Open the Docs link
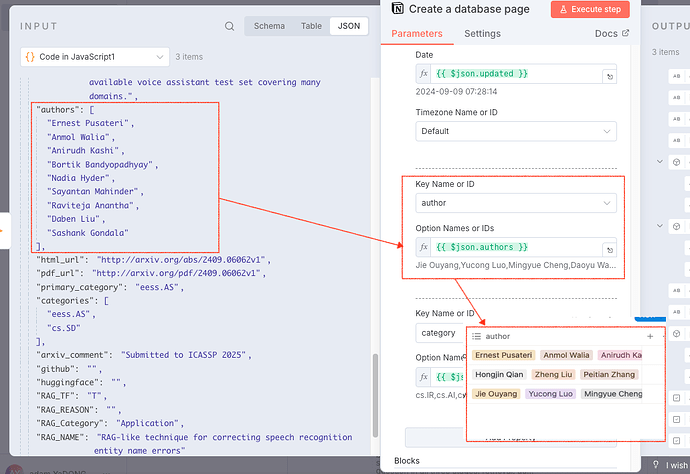The width and height of the screenshot is (690, 474). [x=612, y=34]
